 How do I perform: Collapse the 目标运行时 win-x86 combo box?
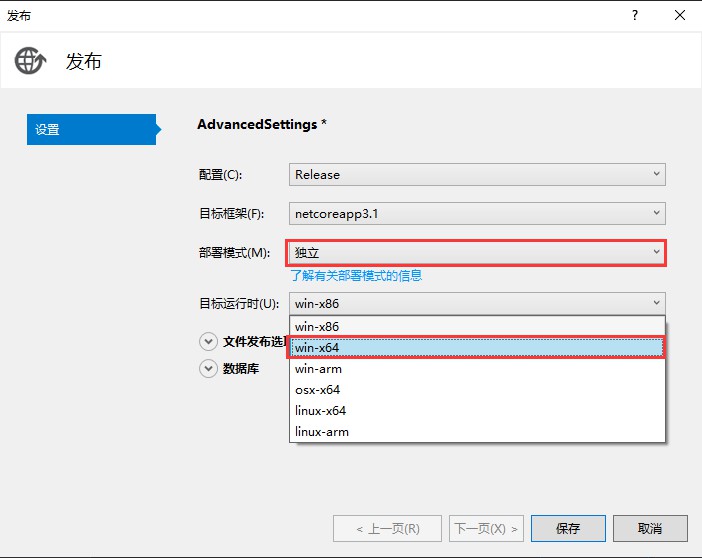pyautogui.click(x=477, y=304)
